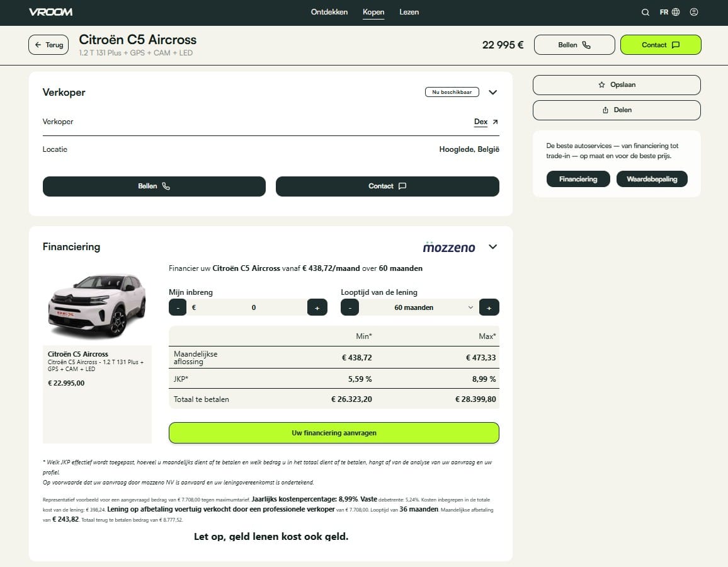
Task: Click the green Contact header button
Action: 661,45
